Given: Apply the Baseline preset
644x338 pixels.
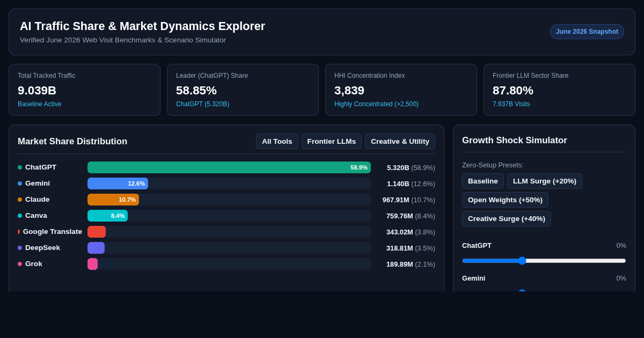Looking at the screenshot, I should tap(483, 181).
